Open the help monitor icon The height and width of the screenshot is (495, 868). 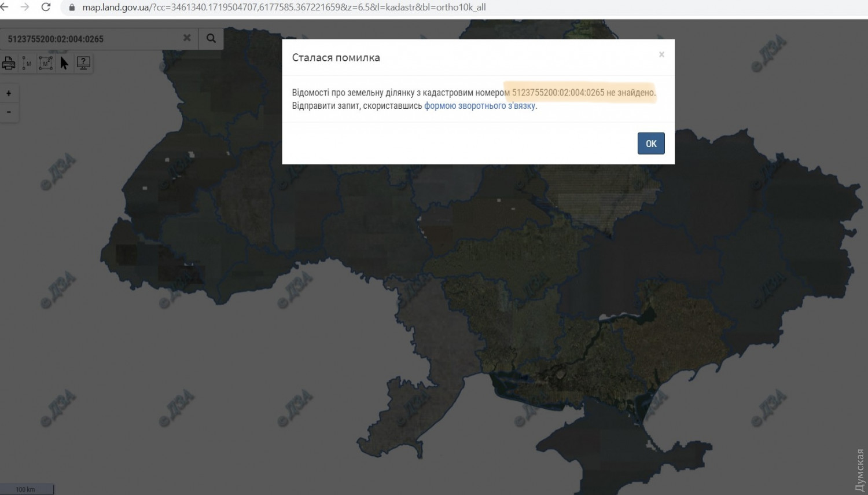click(83, 63)
